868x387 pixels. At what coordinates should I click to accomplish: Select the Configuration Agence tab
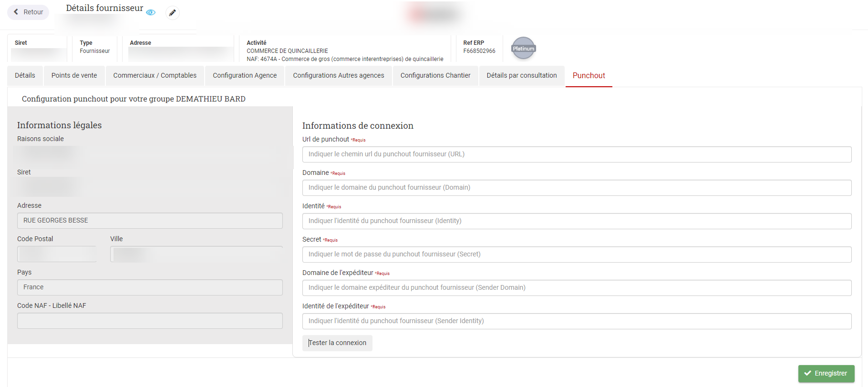click(x=245, y=75)
